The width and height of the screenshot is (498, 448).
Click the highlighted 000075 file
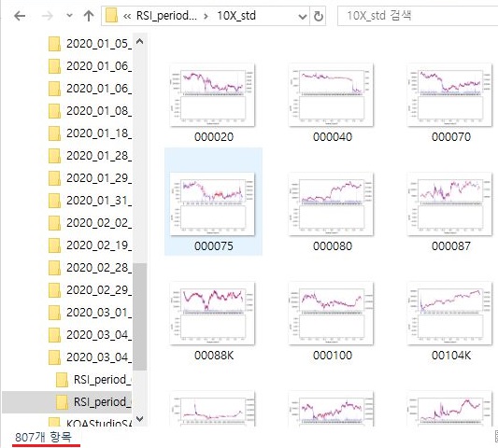(213, 202)
